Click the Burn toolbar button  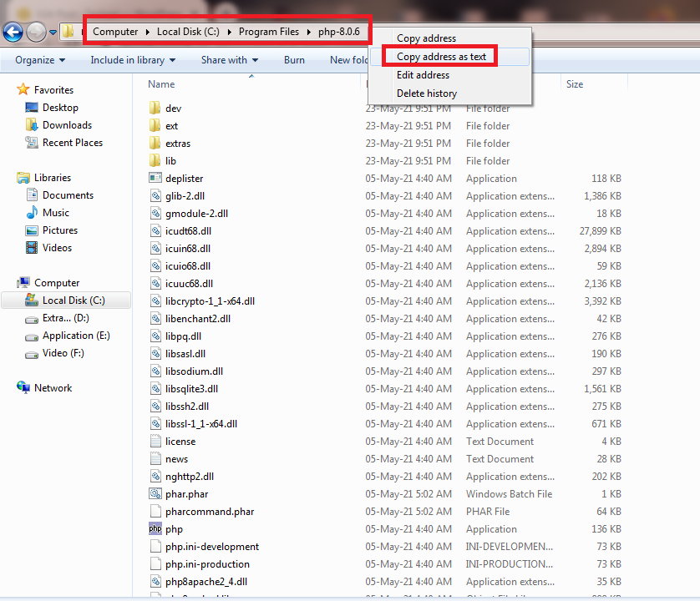click(x=294, y=60)
